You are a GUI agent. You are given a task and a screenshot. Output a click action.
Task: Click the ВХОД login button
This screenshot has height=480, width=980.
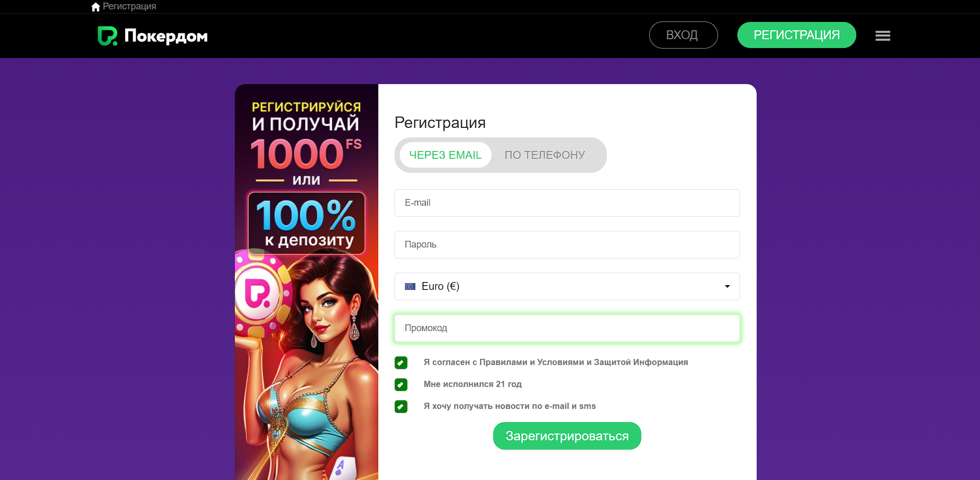(x=683, y=35)
